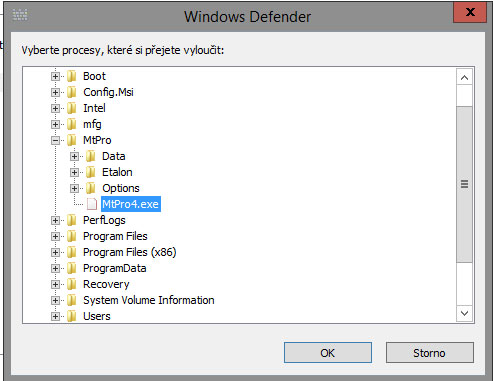Click the MtPro folder icon
The width and height of the screenshot is (493, 381).
pos(72,140)
